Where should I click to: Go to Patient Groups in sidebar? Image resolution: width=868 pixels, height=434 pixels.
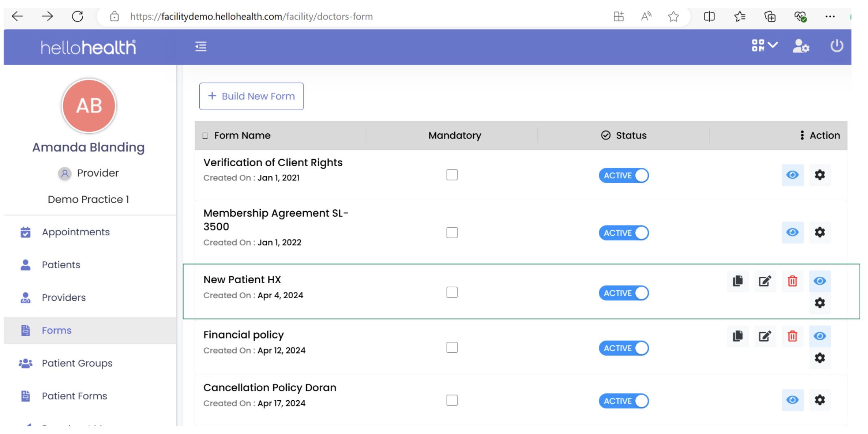tap(77, 363)
